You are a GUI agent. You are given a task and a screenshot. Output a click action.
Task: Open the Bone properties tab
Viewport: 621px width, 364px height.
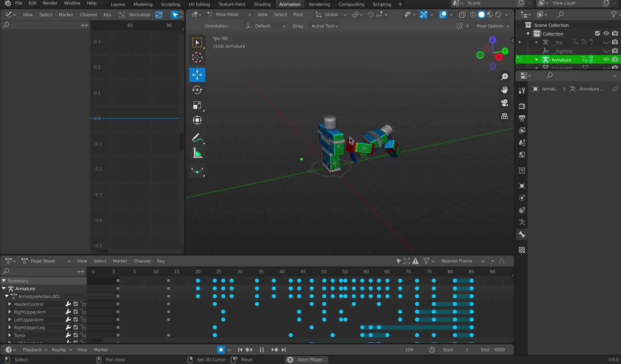tap(522, 235)
